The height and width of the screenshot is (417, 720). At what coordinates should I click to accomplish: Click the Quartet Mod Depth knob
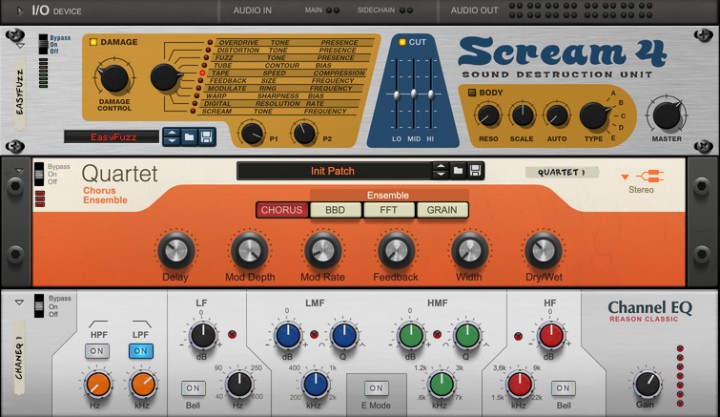click(x=249, y=251)
